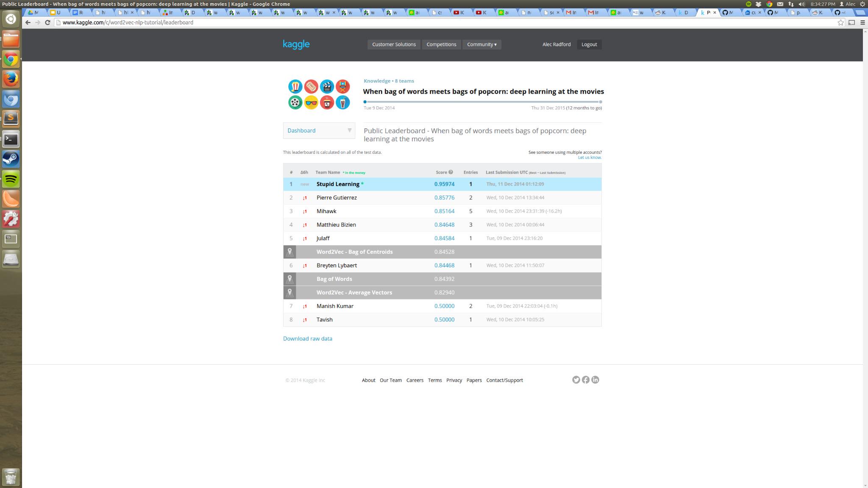Click the competition timeline progress bar
The image size is (868, 488).
click(482, 102)
